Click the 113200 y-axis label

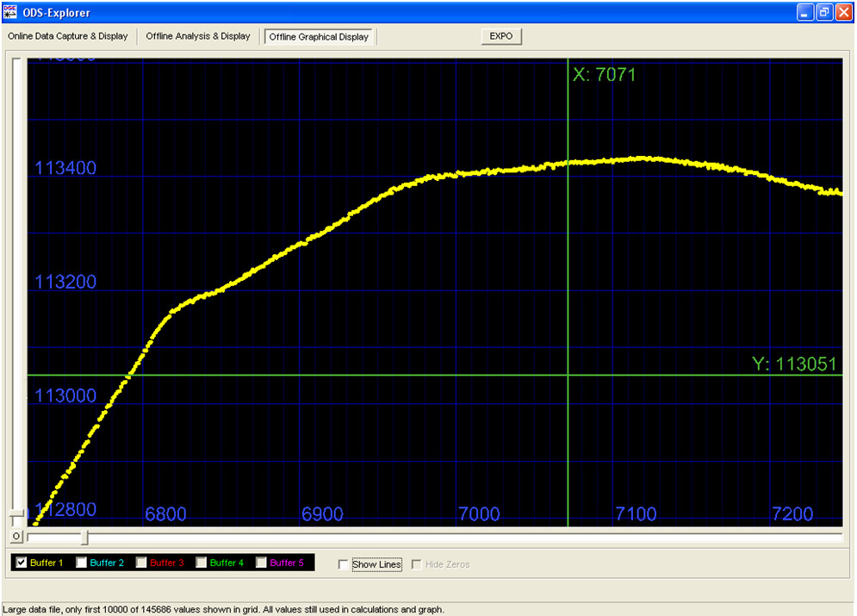coord(65,282)
